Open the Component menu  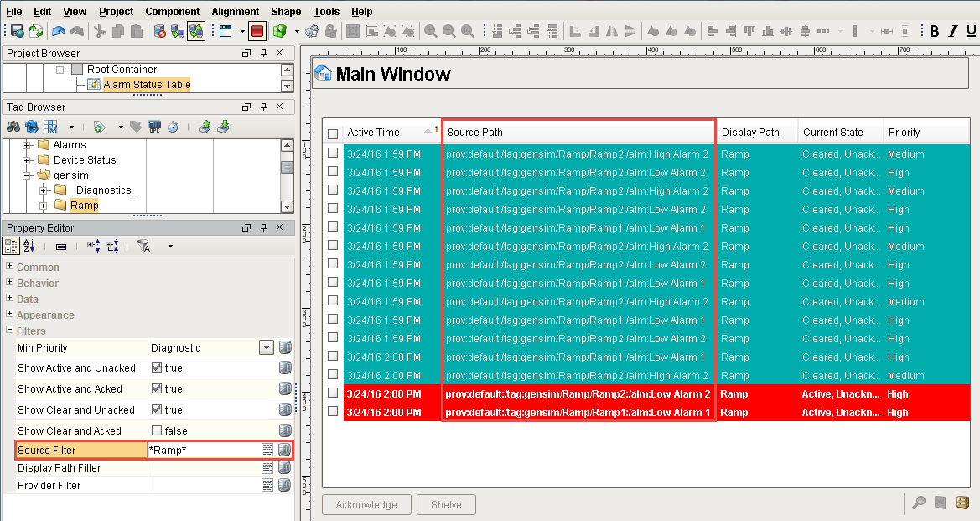172,12
